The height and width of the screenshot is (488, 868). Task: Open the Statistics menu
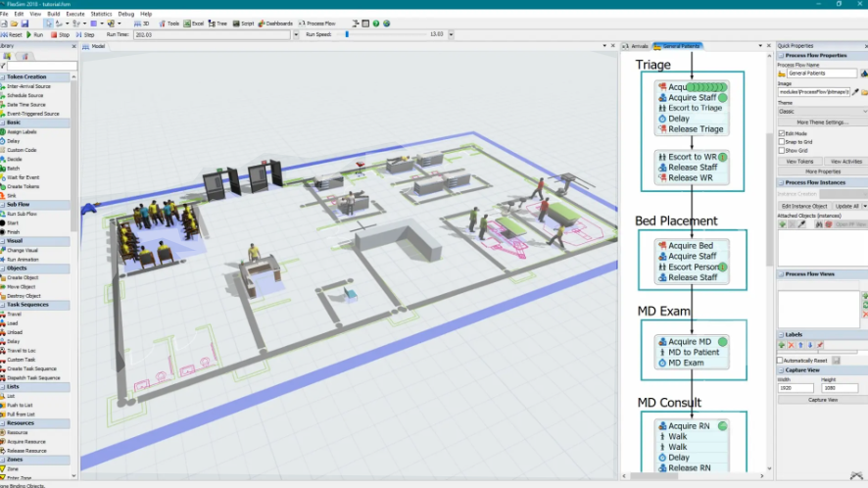101,14
